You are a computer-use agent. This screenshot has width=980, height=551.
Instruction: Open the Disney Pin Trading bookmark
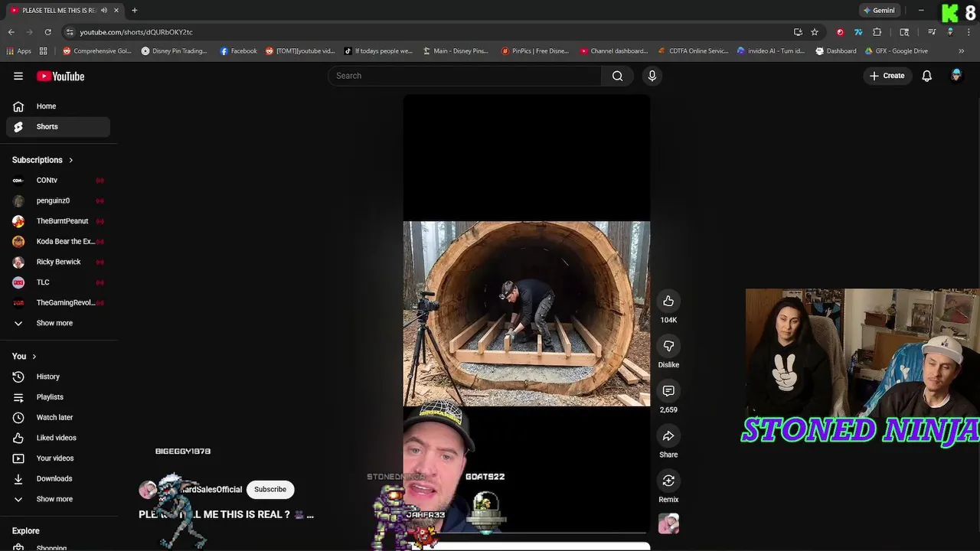pyautogui.click(x=174, y=51)
